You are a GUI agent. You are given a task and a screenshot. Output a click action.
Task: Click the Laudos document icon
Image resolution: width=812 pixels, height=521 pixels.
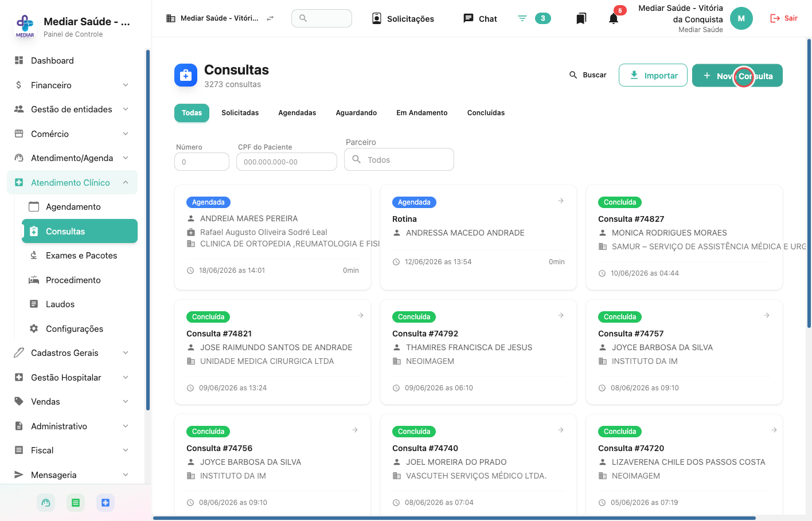point(34,304)
